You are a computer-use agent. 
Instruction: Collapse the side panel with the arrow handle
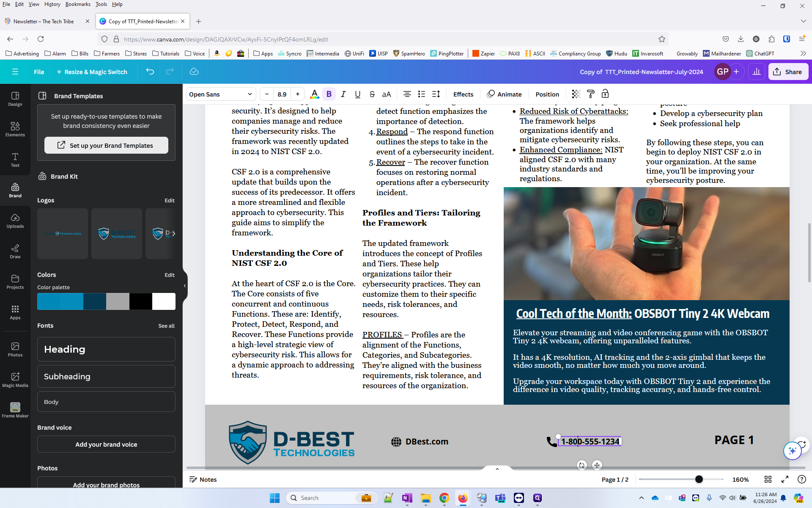pyautogui.click(x=185, y=286)
